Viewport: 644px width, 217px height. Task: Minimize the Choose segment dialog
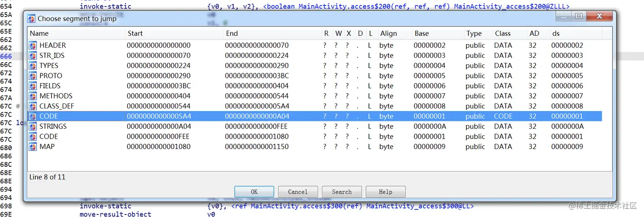click(564, 17)
